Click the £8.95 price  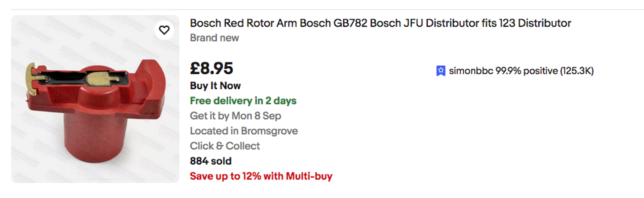pyautogui.click(x=212, y=68)
